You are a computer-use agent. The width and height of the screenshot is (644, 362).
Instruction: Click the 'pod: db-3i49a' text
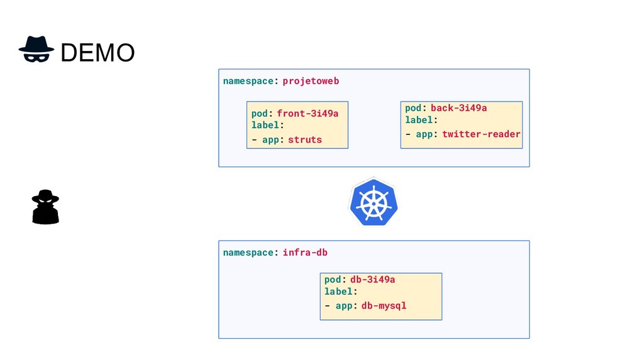click(x=360, y=280)
